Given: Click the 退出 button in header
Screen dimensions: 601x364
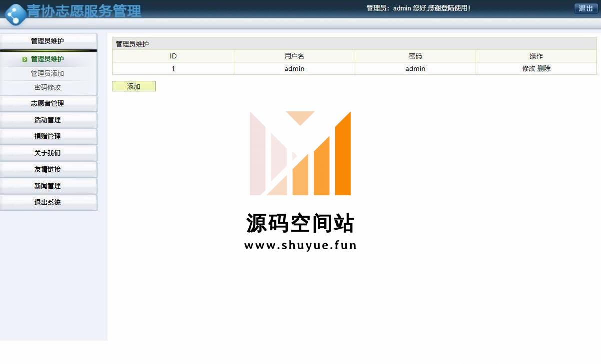Looking at the screenshot, I should tap(586, 8).
